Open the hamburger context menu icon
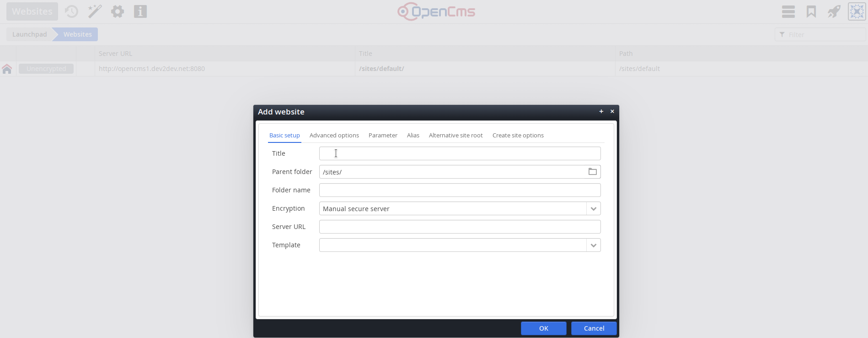The image size is (868, 338). pyautogui.click(x=788, y=11)
